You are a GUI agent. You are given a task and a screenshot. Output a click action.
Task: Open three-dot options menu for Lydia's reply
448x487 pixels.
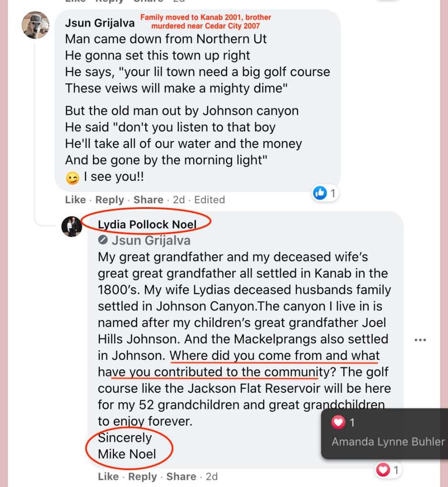420,340
